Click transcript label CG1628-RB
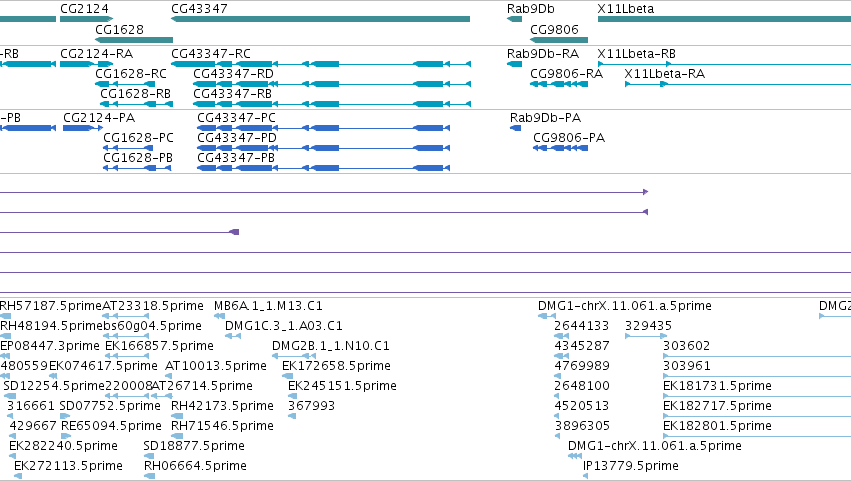Image resolution: width=851 pixels, height=481 pixels. click(136, 93)
